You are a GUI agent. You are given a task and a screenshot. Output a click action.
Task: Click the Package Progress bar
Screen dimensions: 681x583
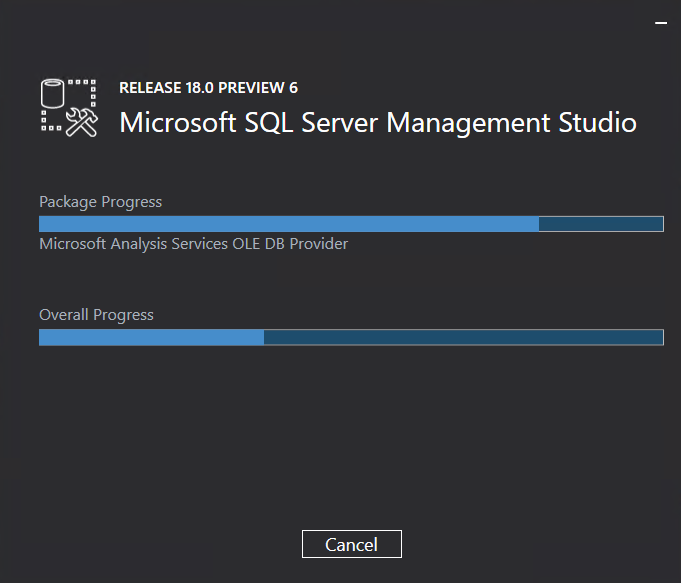coord(351,224)
